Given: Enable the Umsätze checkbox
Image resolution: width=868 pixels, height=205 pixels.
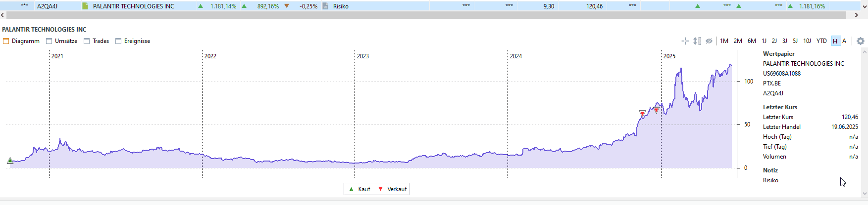Looking at the screenshot, I should pos(49,41).
